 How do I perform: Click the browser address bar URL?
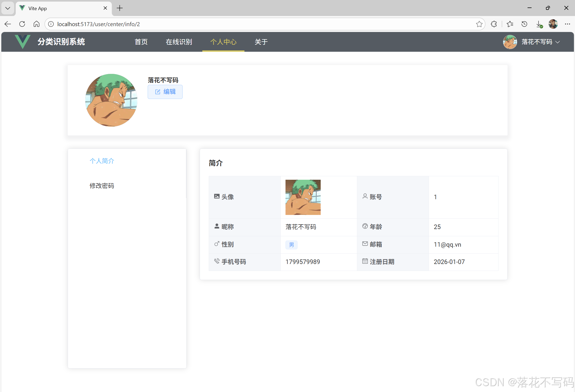pos(98,24)
